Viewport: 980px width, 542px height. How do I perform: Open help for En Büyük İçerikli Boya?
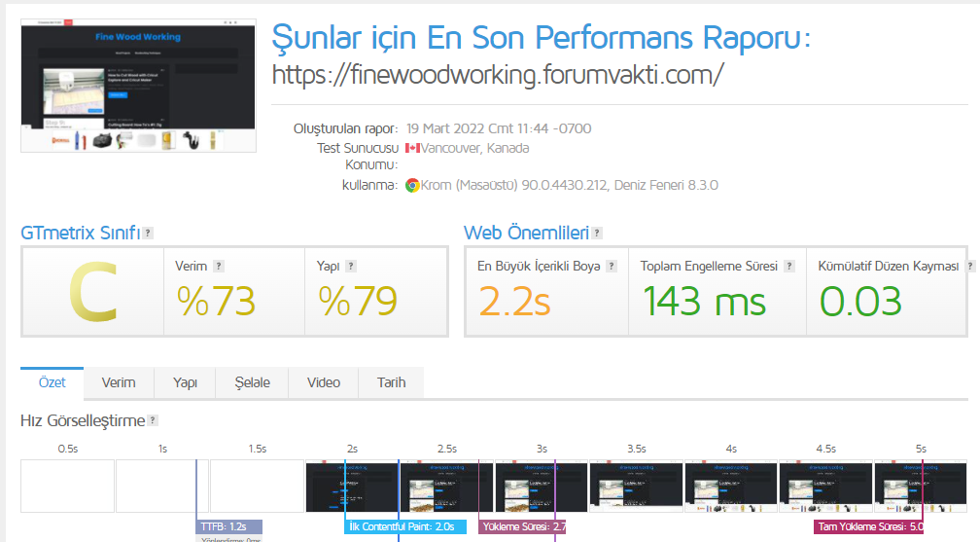click(612, 266)
